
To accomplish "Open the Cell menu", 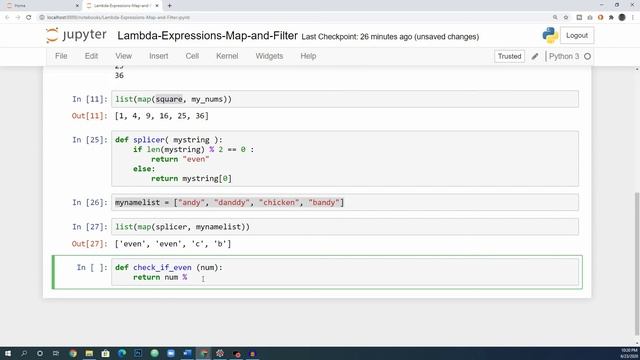I will [192, 56].
